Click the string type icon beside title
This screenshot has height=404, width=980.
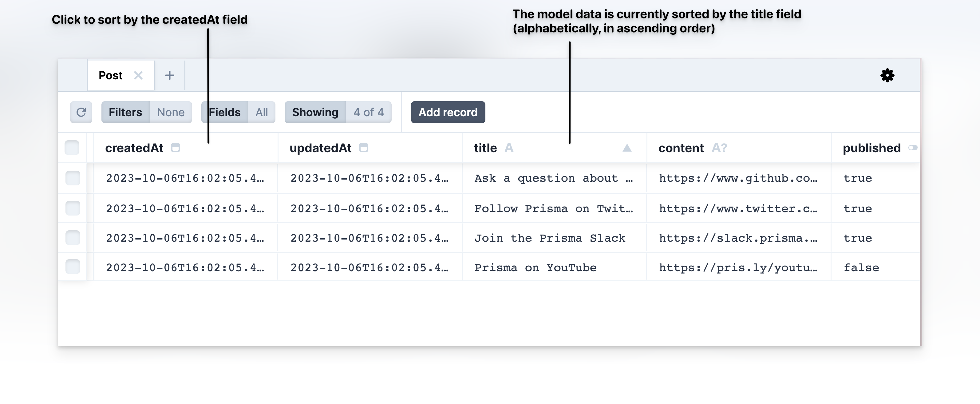point(509,148)
